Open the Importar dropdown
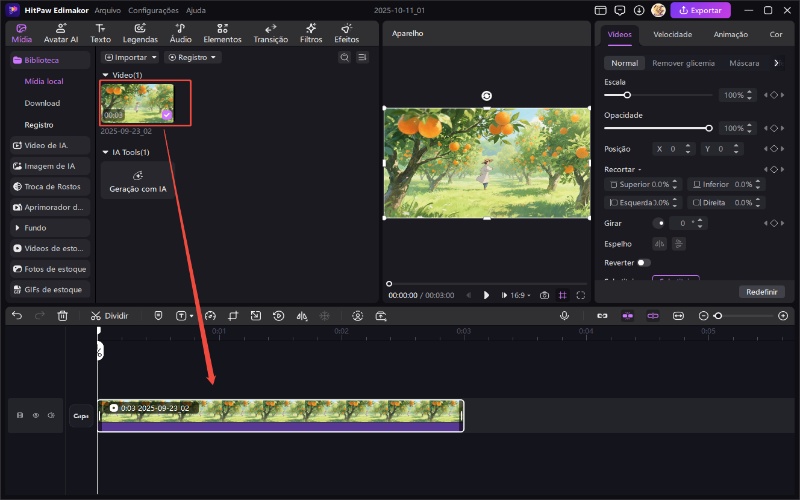The height and width of the screenshot is (500, 800). pos(131,58)
